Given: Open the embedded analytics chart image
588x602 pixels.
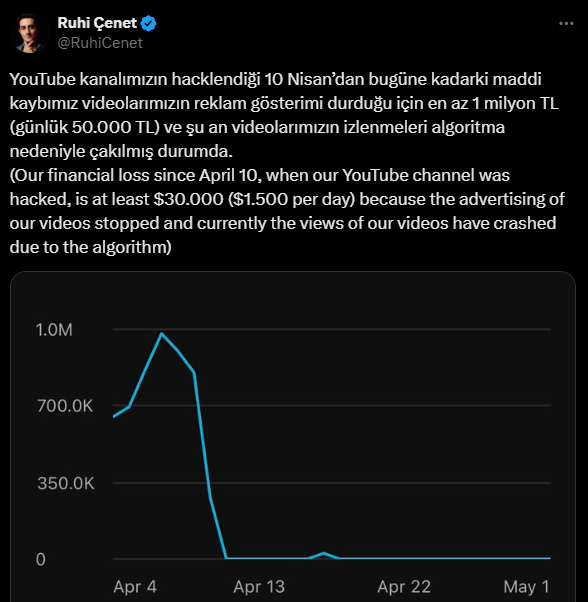Looking at the screenshot, I should (x=293, y=437).
